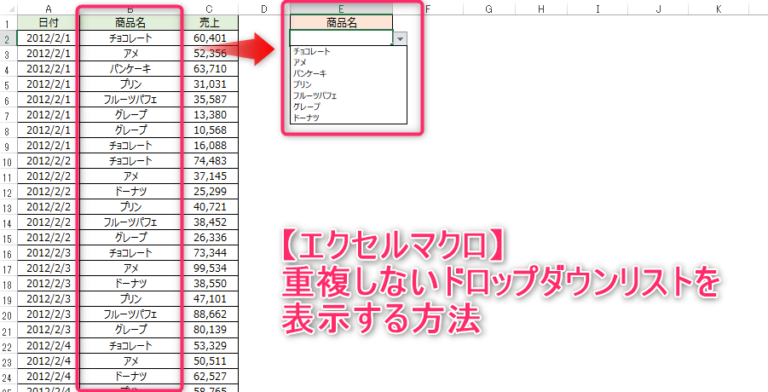Click the 売上 header cell in C1

pyautogui.click(x=210, y=23)
